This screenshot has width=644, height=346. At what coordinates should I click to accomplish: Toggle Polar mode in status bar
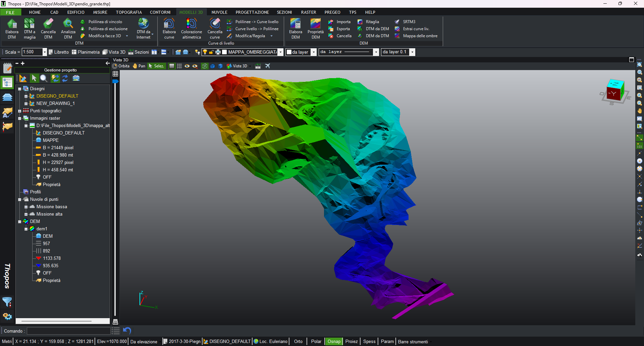coord(316,341)
